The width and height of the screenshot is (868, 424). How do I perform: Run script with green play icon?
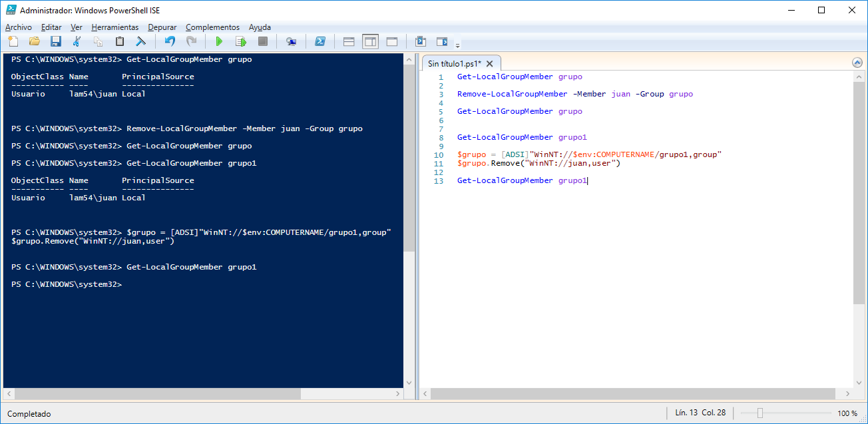pos(219,41)
